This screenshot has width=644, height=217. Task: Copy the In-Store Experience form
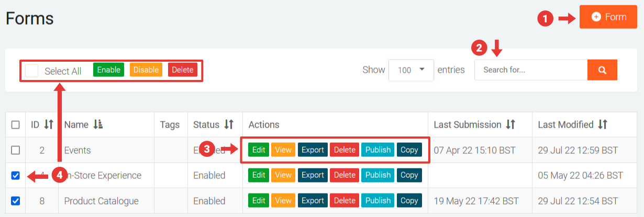click(x=409, y=175)
